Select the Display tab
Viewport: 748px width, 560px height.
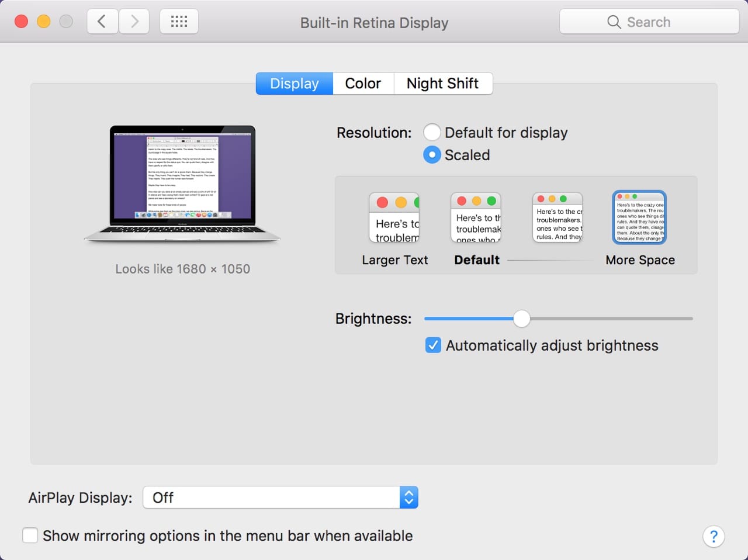click(295, 84)
